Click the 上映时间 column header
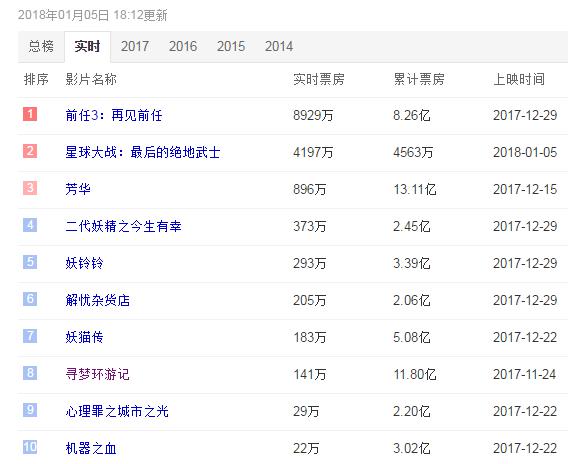Viewport: 583px width, 464px height. coord(519,79)
